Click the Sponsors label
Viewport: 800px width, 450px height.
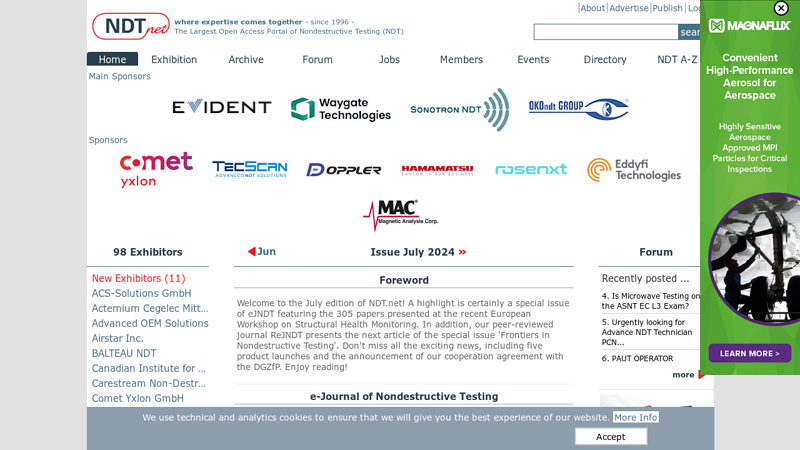[108, 140]
